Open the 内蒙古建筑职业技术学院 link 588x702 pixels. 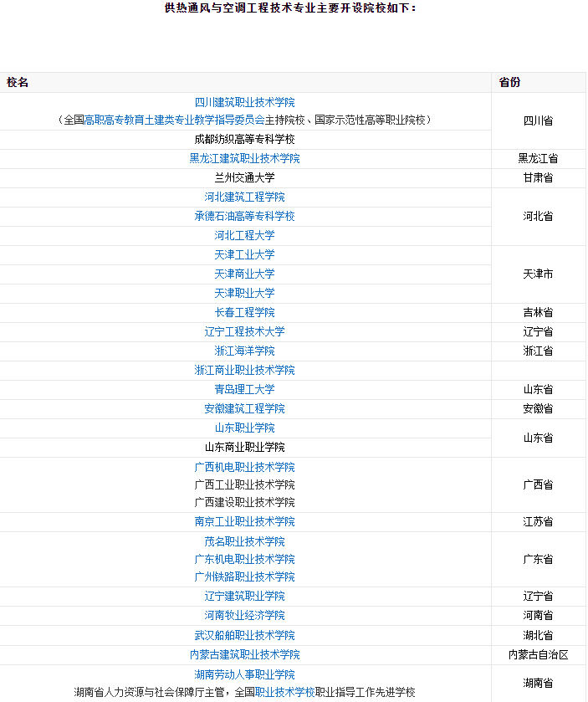244,654
